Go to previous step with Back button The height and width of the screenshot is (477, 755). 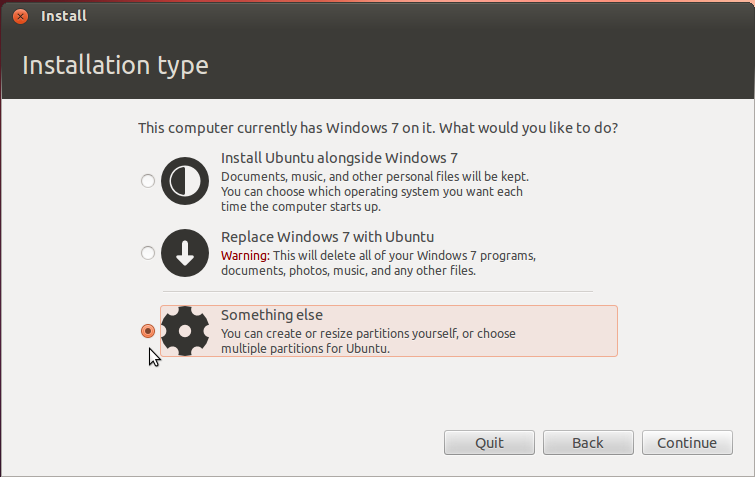click(x=588, y=442)
